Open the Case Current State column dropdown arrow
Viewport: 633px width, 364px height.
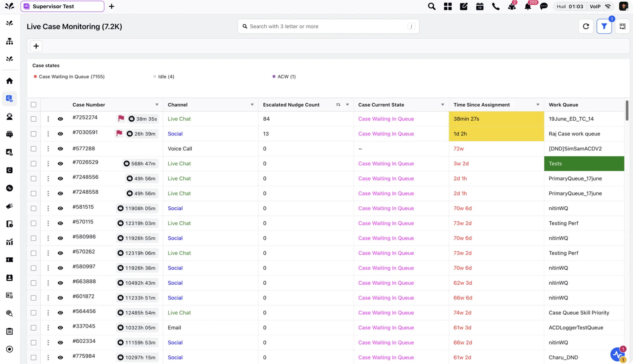(443, 105)
